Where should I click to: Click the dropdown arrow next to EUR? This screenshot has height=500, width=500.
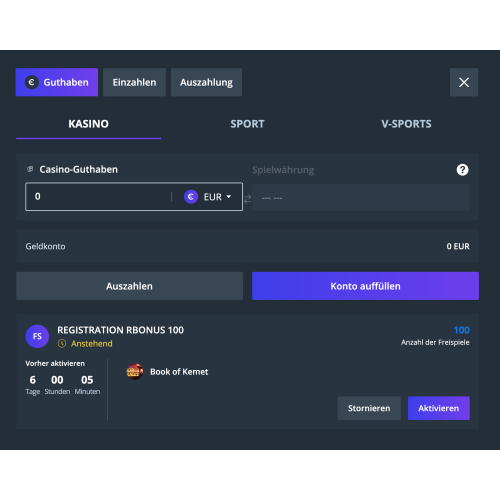(x=229, y=197)
